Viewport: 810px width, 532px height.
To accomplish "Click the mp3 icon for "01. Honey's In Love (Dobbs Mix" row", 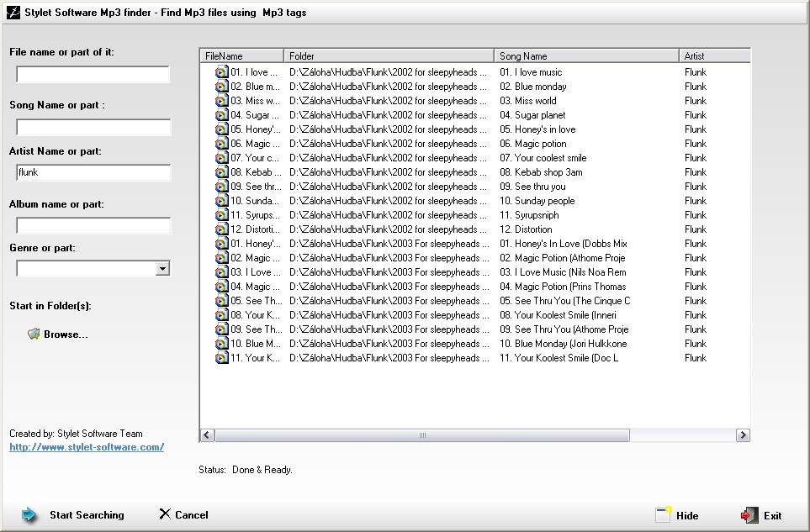I will pyautogui.click(x=221, y=244).
